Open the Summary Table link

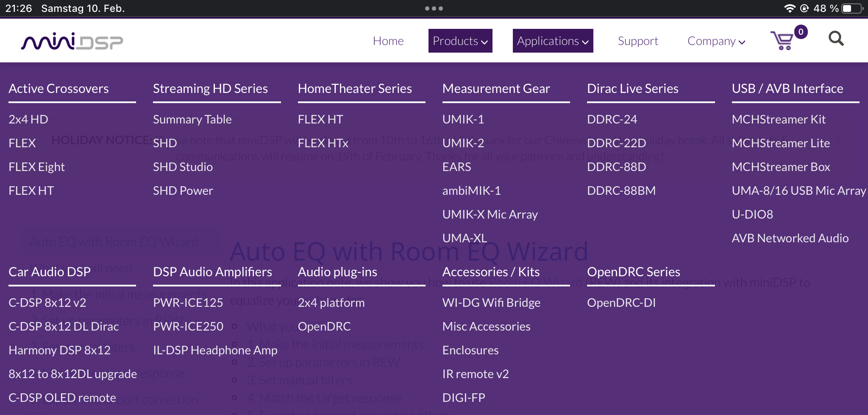pos(192,119)
